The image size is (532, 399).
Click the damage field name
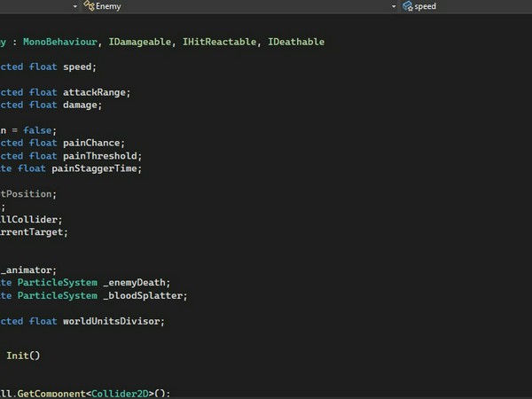coord(80,106)
